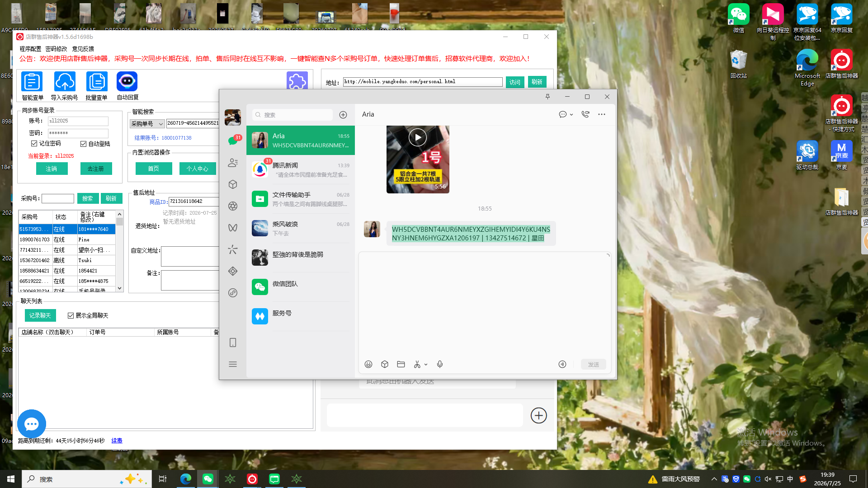
Task: Focus the WeChat 搜索 search box
Action: 292,115
